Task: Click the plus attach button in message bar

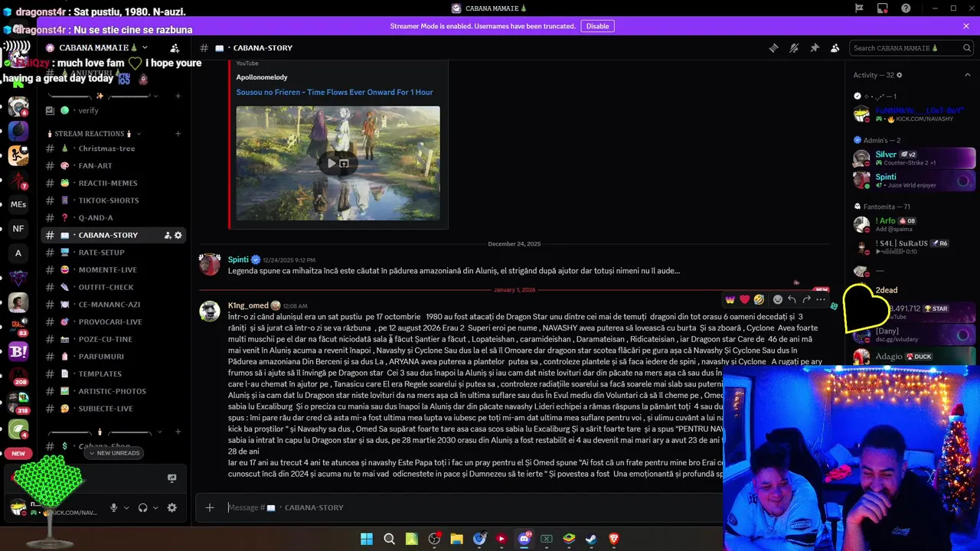Action: pos(210,507)
